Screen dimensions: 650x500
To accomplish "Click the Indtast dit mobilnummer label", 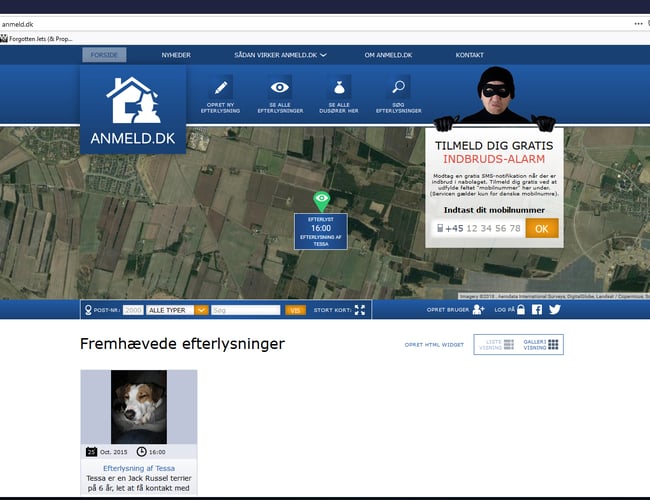I will pyautogui.click(x=494, y=210).
